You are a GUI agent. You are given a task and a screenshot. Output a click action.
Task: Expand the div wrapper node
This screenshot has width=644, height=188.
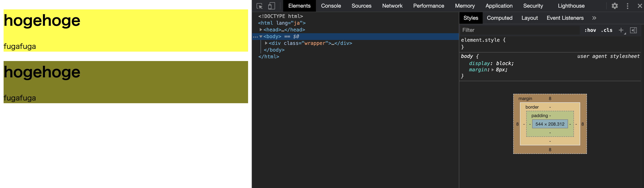(266, 43)
